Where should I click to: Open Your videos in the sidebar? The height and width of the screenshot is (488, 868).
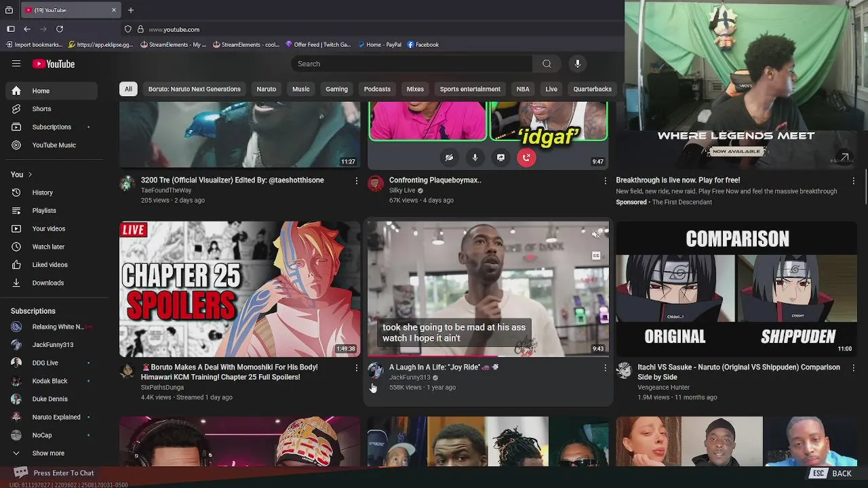[x=52, y=228]
